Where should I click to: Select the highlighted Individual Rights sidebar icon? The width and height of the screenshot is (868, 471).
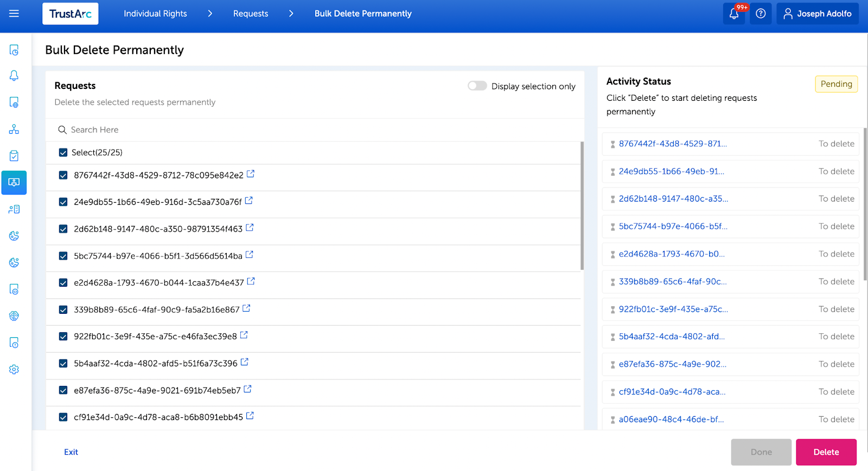point(14,182)
